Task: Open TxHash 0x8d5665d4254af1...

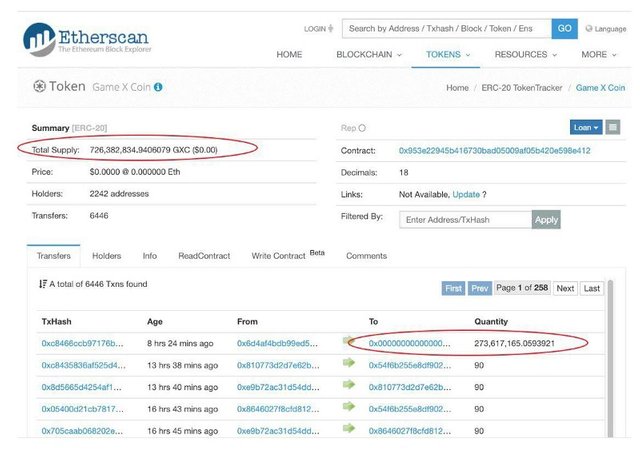Action: pos(81,387)
